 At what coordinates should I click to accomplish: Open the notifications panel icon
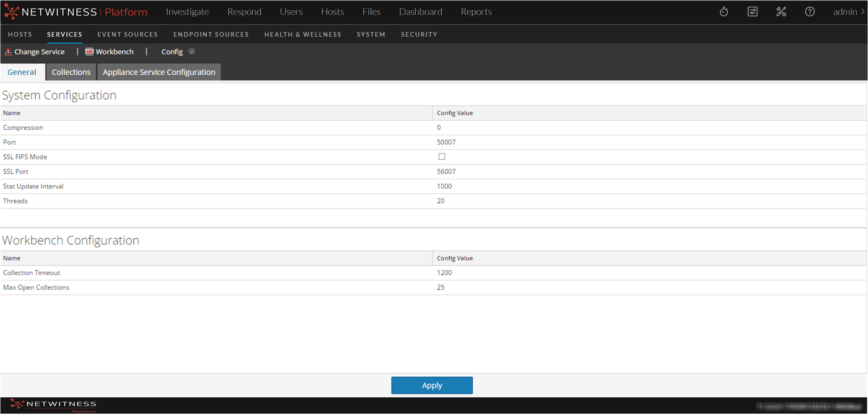click(x=752, y=12)
